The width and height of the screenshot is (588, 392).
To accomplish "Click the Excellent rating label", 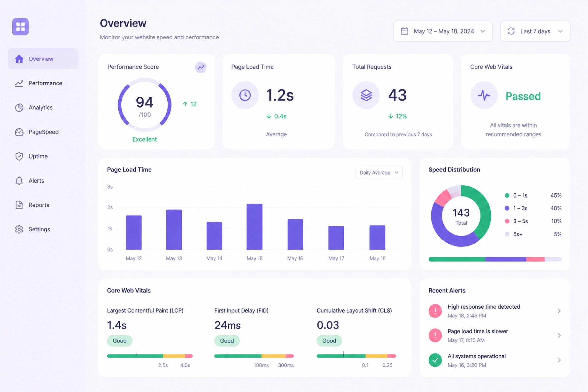I will click(145, 139).
